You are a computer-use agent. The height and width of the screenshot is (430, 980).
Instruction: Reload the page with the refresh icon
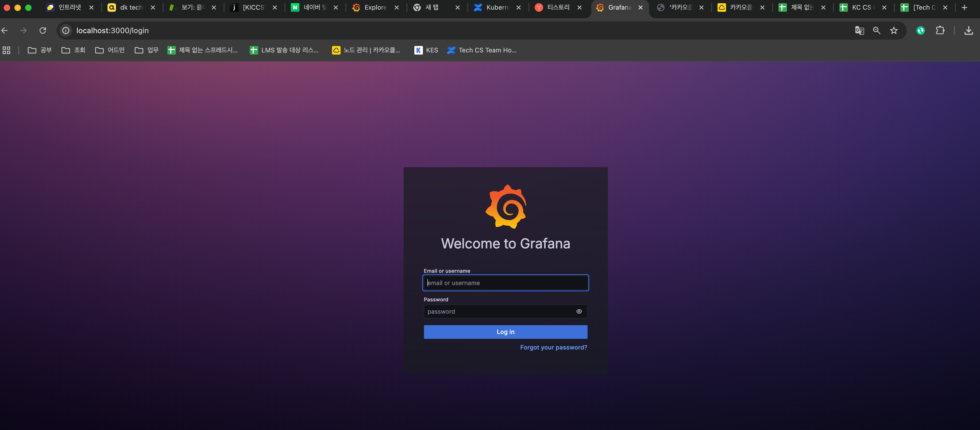43,30
